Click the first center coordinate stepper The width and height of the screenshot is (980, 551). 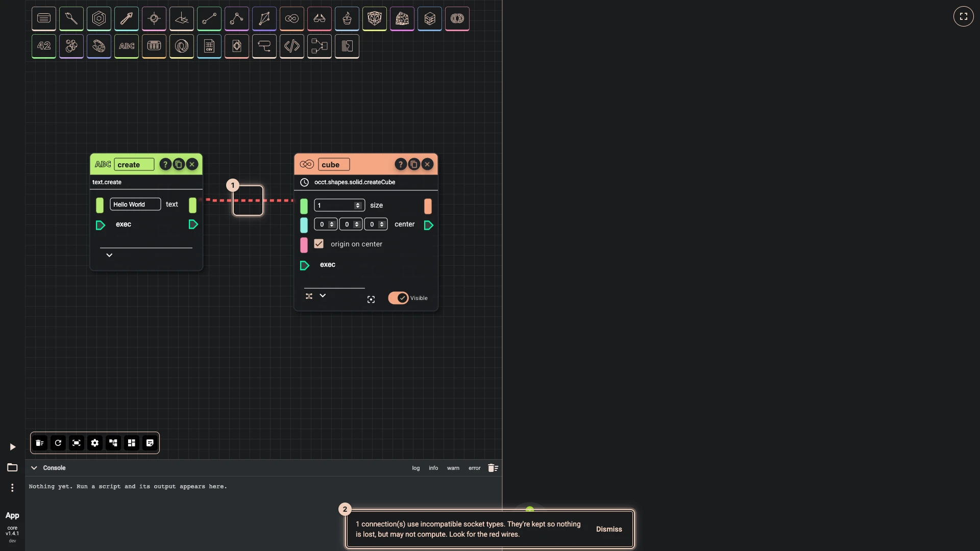pos(332,224)
